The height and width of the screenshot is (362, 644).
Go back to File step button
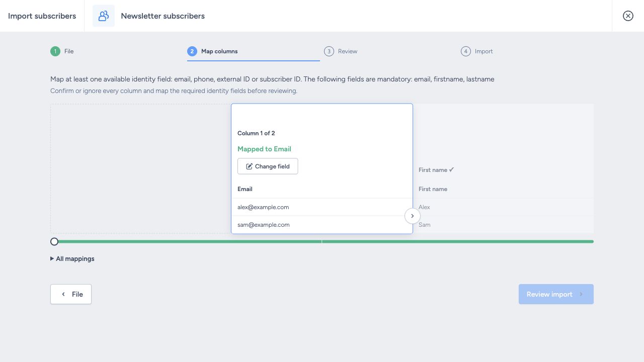click(71, 294)
